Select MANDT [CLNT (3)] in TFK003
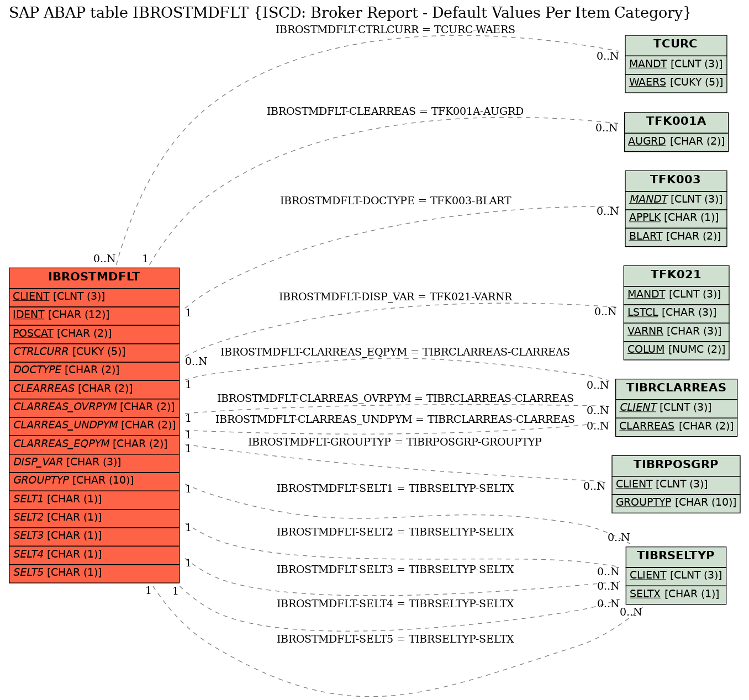 pyautogui.click(x=676, y=200)
